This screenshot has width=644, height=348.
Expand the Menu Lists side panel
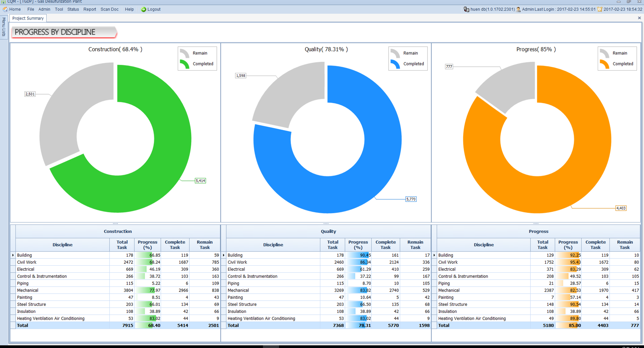[x=4, y=27]
